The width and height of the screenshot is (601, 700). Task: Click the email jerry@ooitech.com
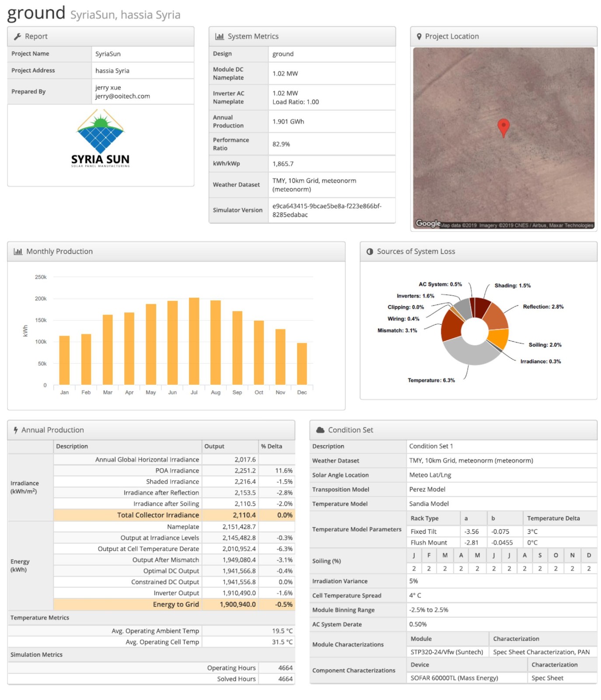(122, 96)
